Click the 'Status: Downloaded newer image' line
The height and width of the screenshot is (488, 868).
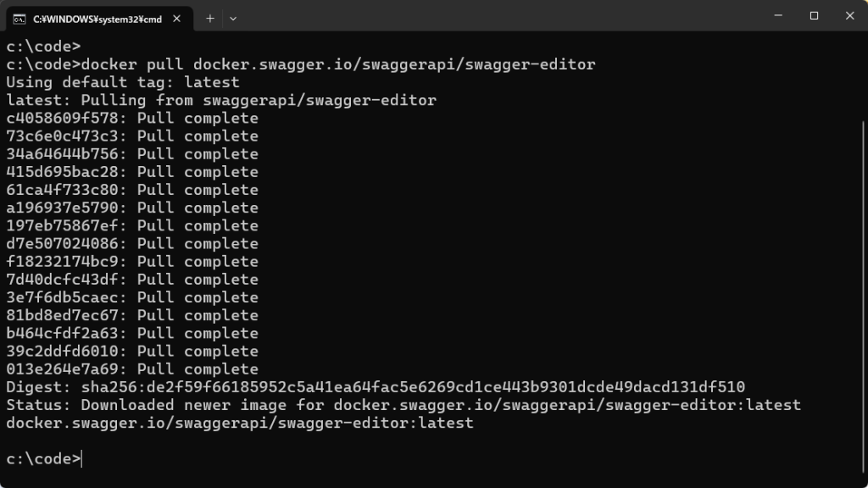point(403,405)
